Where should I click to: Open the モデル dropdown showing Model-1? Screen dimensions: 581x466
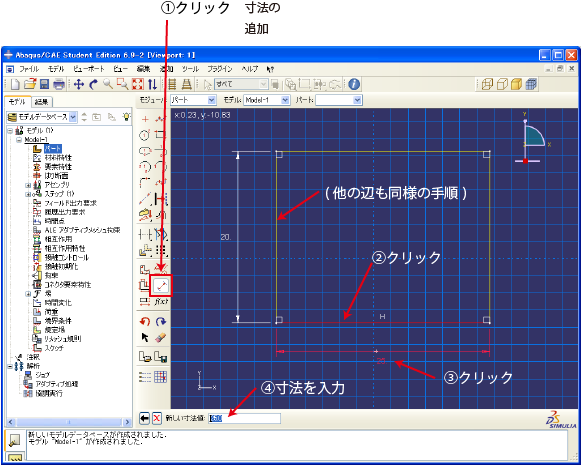(x=266, y=100)
